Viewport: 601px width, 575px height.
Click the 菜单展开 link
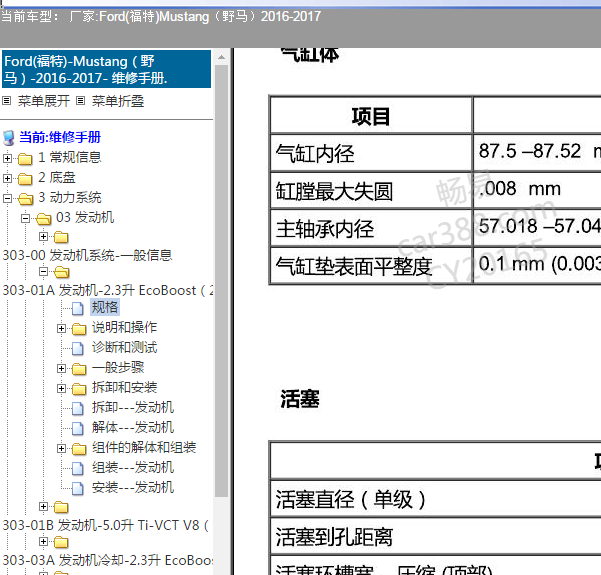point(44,101)
